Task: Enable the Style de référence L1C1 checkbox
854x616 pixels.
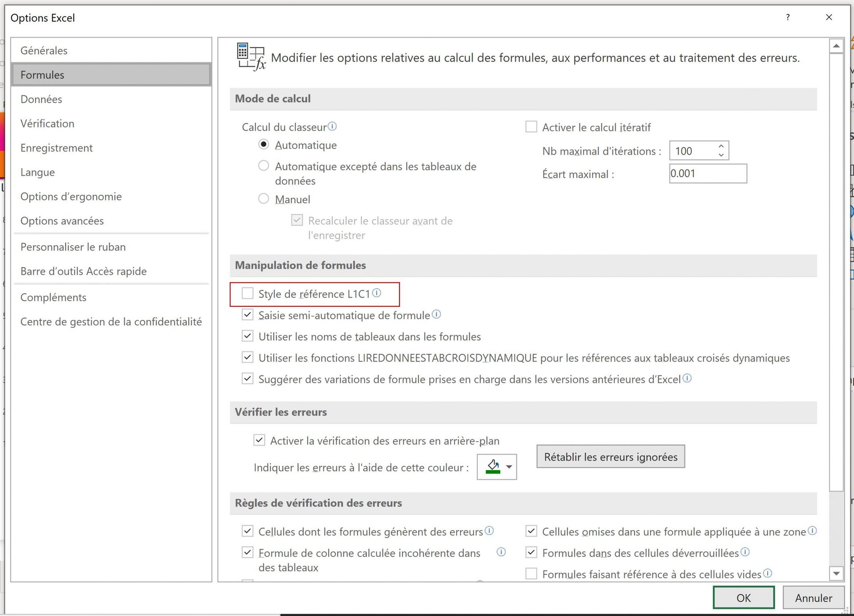Action: (x=248, y=294)
